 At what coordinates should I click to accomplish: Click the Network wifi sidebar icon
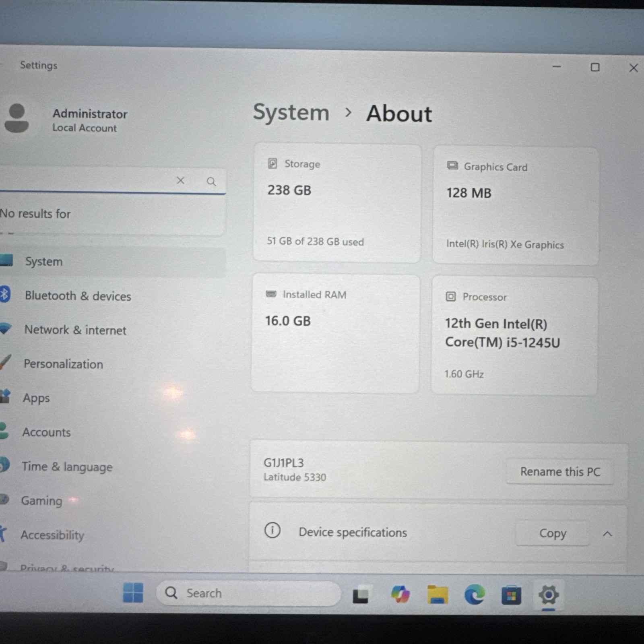(x=6, y=329)
